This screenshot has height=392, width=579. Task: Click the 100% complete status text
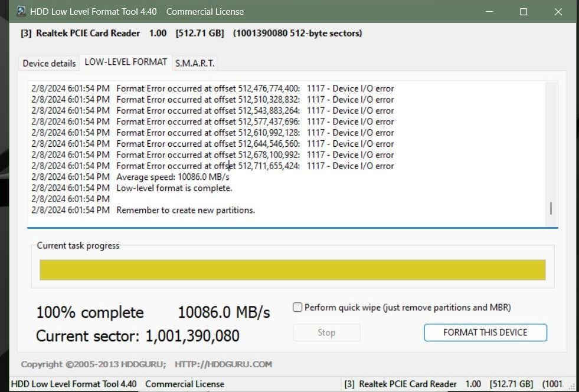tap(90, 312)
